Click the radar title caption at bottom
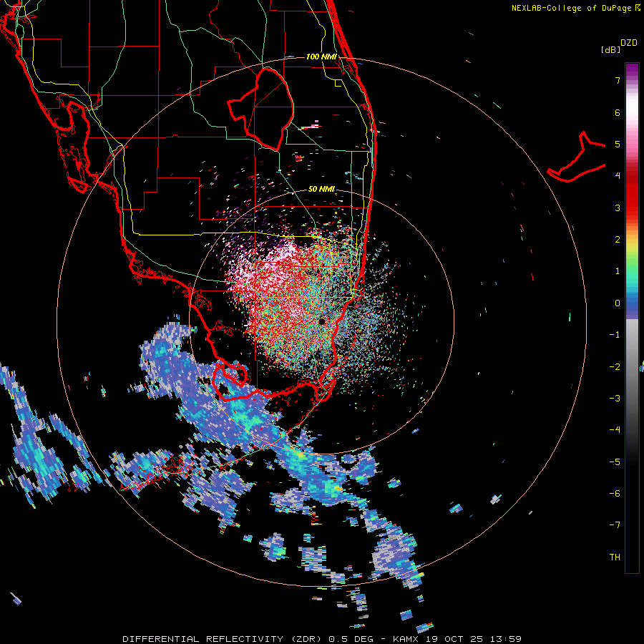644x644 pixels. 322,639
